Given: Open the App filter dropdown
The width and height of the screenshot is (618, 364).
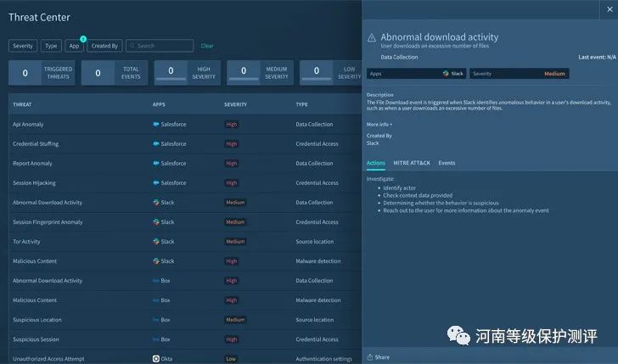Looking at the screenshot, I should click(x=75, y=46).
